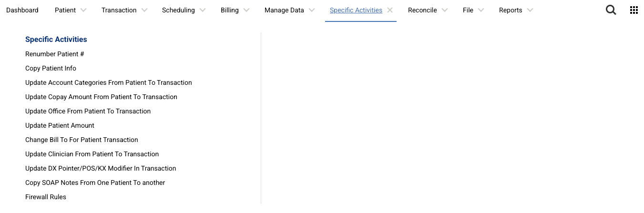Image resolution: width=644 pixels, height=213 pixels.
Task: Open the File menu
Action: tap(468, 10)
